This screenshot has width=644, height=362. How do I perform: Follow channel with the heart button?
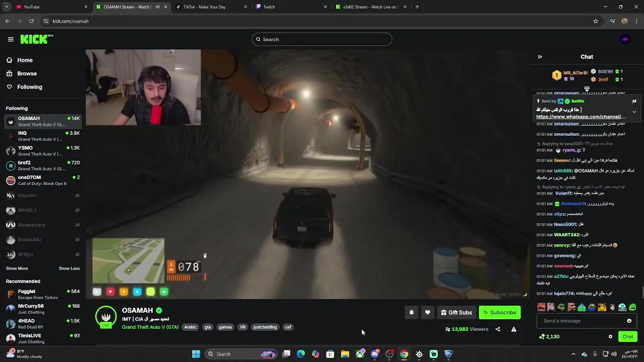tap(428, 312)
